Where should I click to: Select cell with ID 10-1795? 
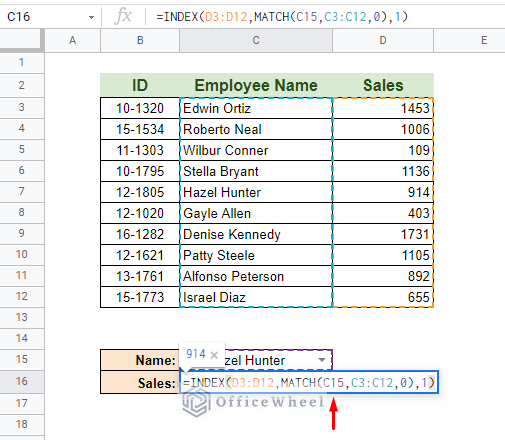(x=140, y=171)
